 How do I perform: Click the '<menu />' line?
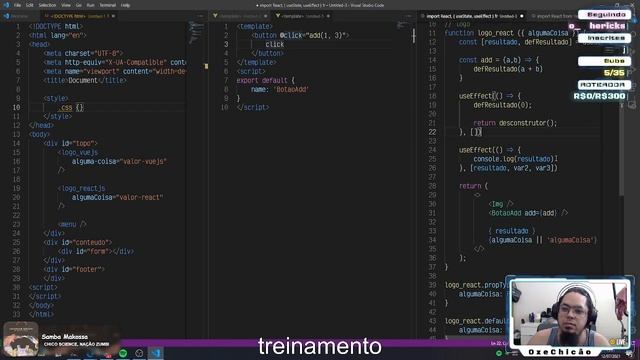click(72, 224)
